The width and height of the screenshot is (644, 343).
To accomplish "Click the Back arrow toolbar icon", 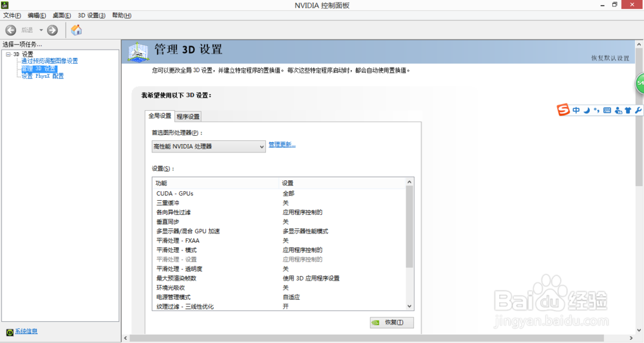I will point(11,30).
